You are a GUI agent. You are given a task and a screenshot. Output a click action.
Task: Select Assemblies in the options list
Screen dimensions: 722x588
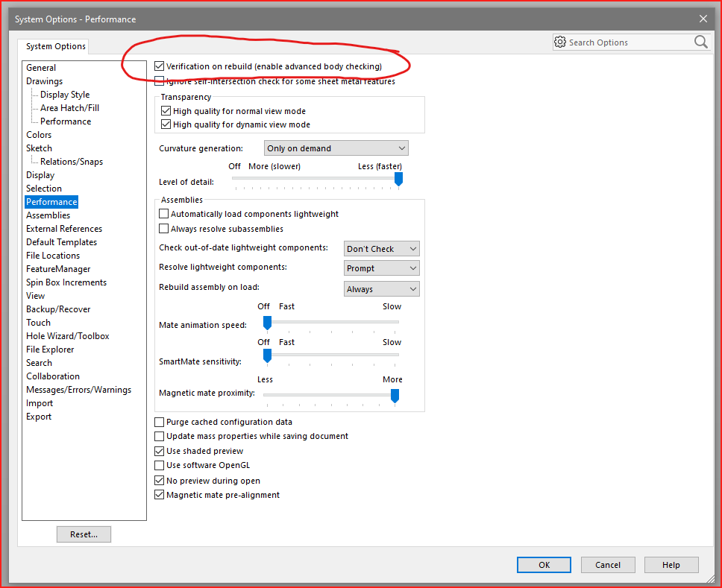[48, 215]
